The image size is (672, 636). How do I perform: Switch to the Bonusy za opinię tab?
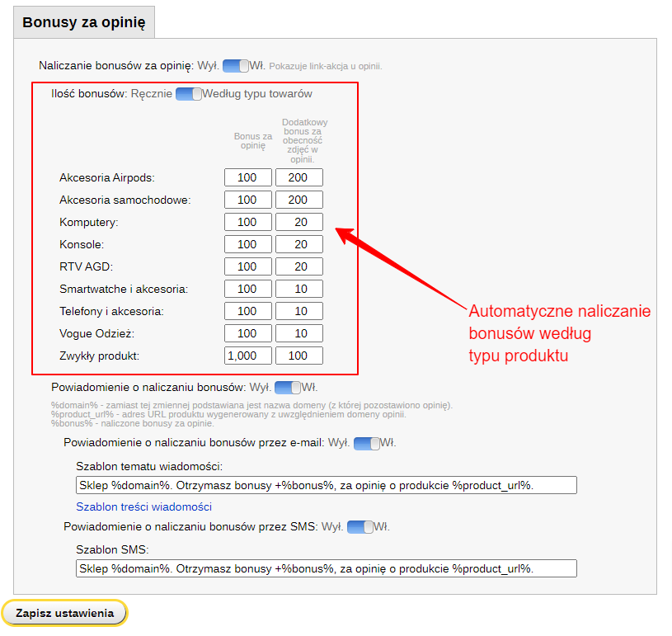point(84,22)
